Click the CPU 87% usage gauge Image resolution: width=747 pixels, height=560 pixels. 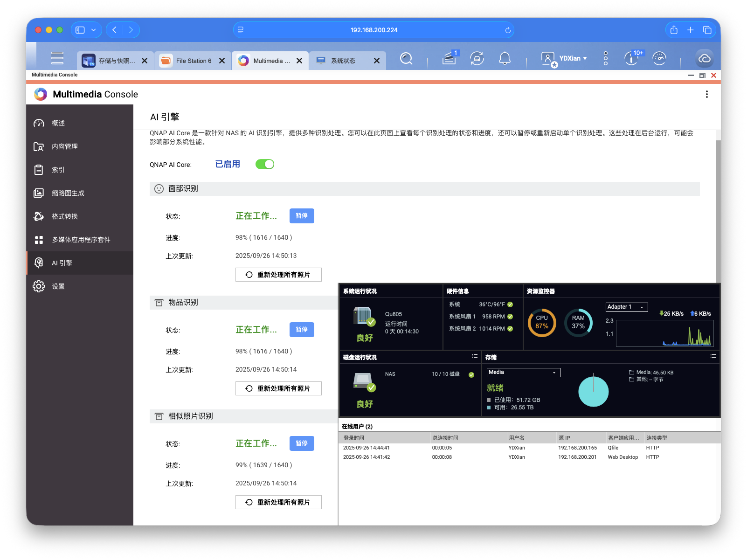[541, 323]
